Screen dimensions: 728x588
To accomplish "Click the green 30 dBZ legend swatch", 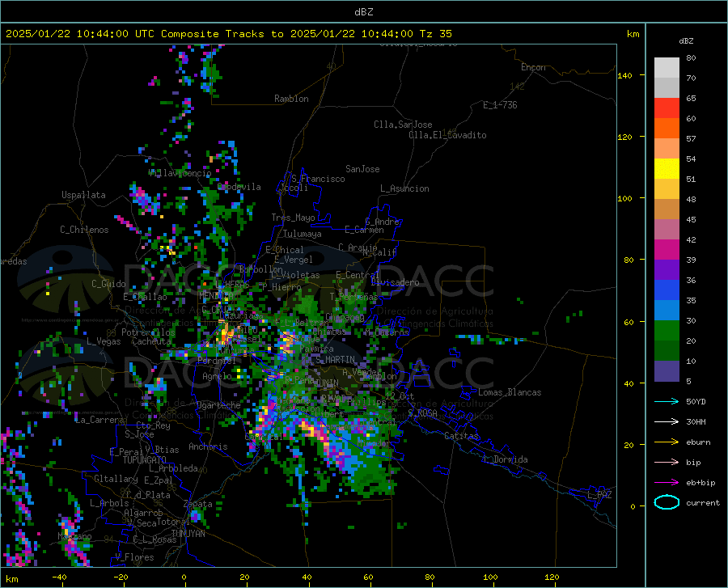I will tap(667, 331).
